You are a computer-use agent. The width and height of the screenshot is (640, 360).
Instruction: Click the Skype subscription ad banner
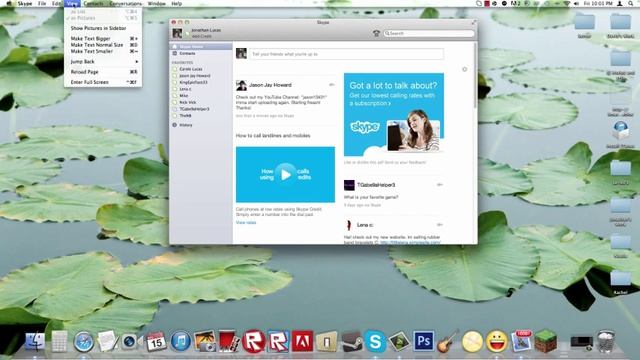[x=394, y=114]
